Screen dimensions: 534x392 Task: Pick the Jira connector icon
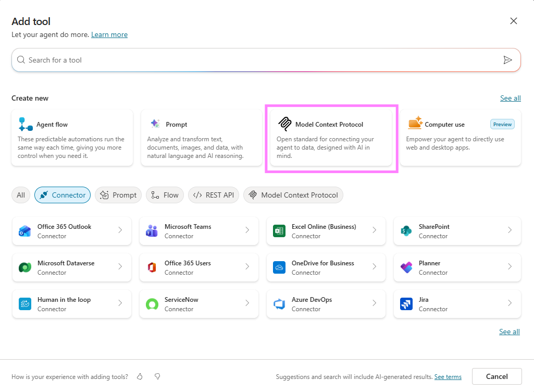coord(406,304)
